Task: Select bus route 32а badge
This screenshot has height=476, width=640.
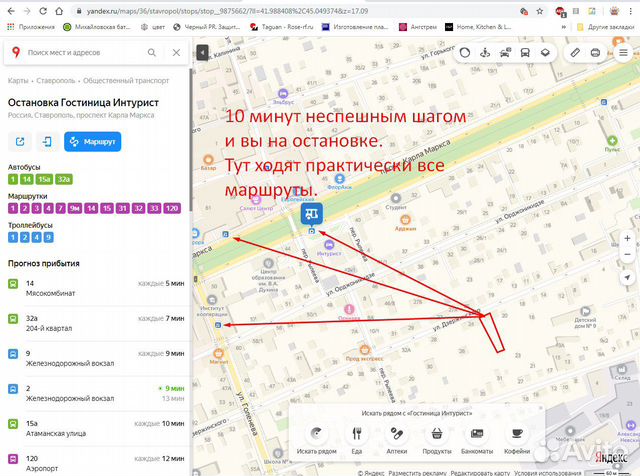Action: (x=64, y=179)
